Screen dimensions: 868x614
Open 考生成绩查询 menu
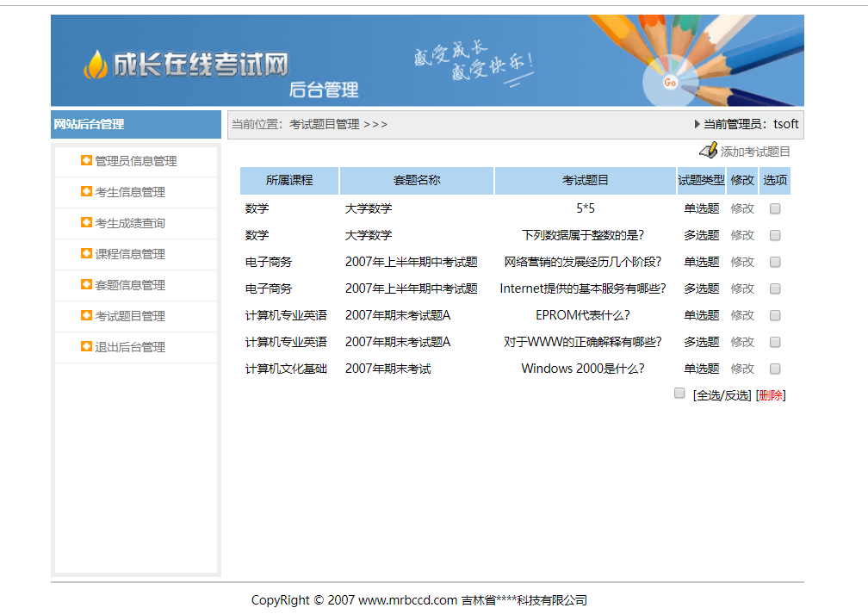point(130,223)
